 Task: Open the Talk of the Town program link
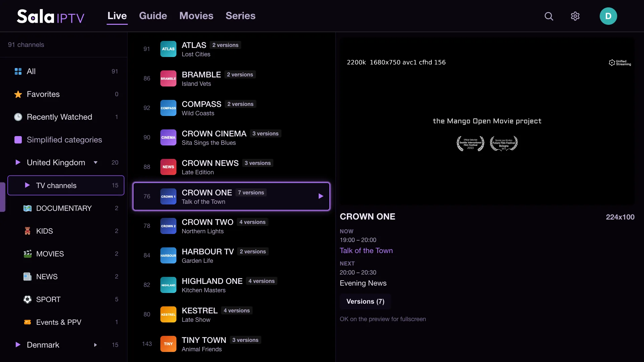tap(366, 251)
